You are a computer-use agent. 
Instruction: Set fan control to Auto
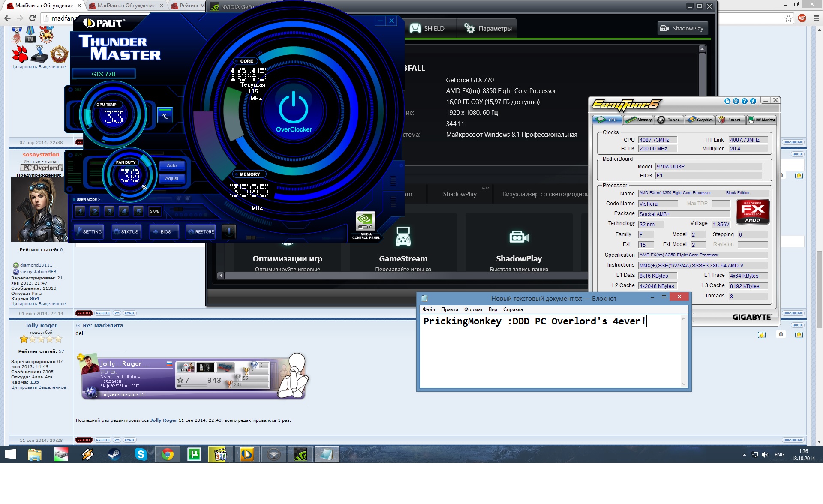172,165
